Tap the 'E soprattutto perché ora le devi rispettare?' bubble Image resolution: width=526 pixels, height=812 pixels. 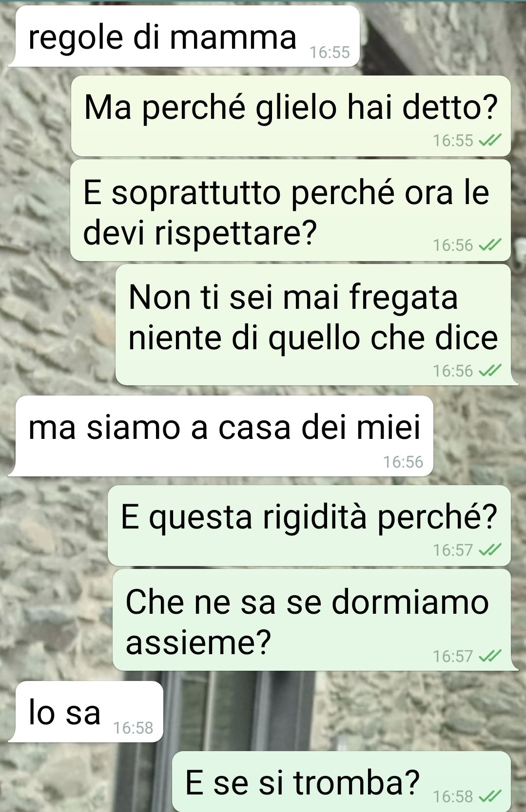291,210
